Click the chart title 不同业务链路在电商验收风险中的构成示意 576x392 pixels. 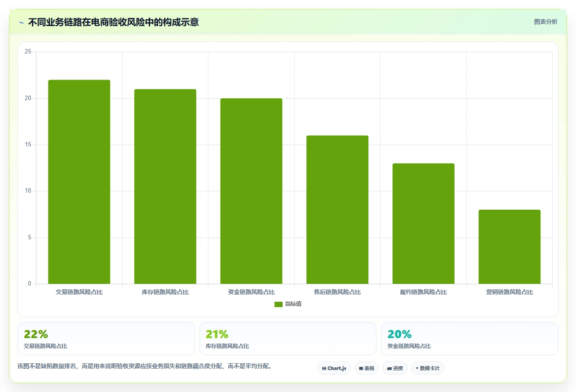click(114, 22)
